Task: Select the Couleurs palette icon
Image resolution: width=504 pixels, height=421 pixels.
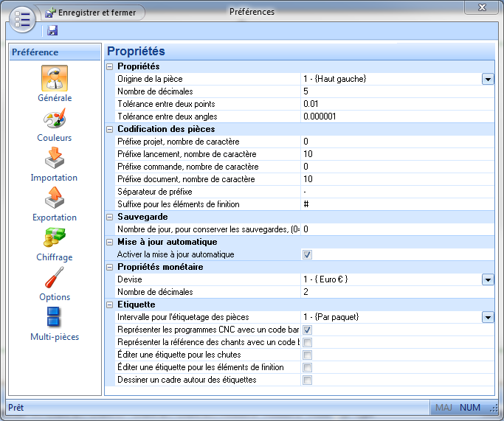Action: pos(55,119)
